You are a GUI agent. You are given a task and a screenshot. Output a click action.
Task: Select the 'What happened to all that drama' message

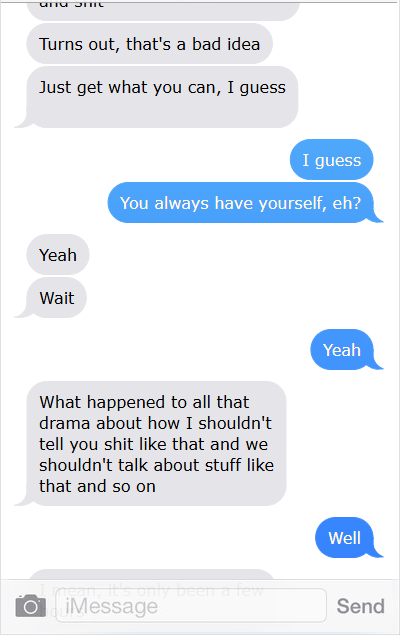tap(156, 443)
